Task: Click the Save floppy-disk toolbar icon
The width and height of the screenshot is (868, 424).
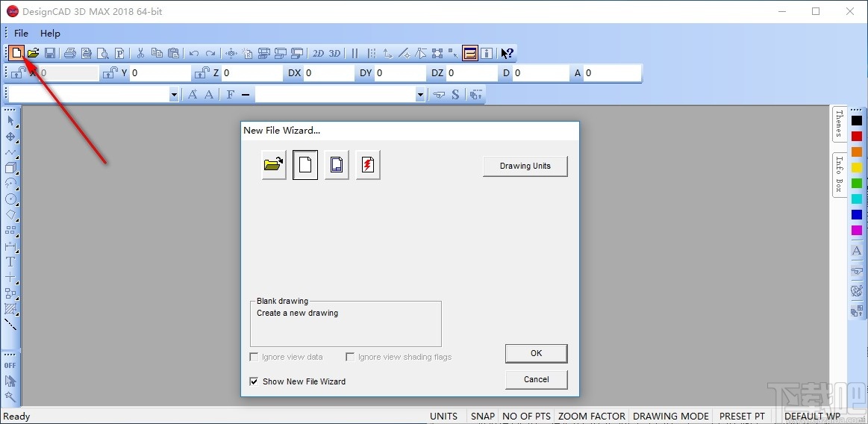Action: [50, 53]
